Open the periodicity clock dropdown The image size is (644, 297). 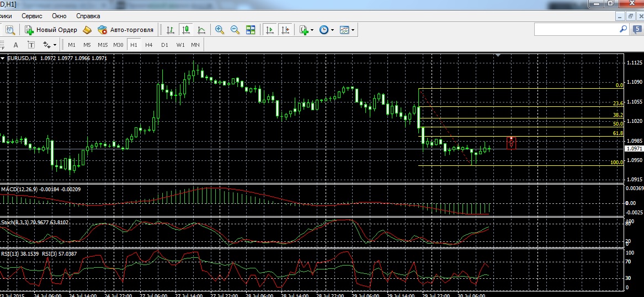coord(327,30)
